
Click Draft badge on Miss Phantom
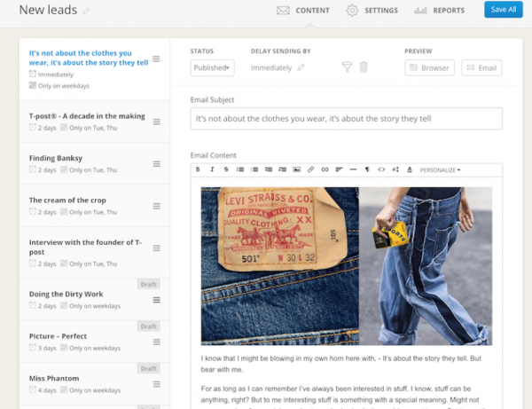click(149, 368)
